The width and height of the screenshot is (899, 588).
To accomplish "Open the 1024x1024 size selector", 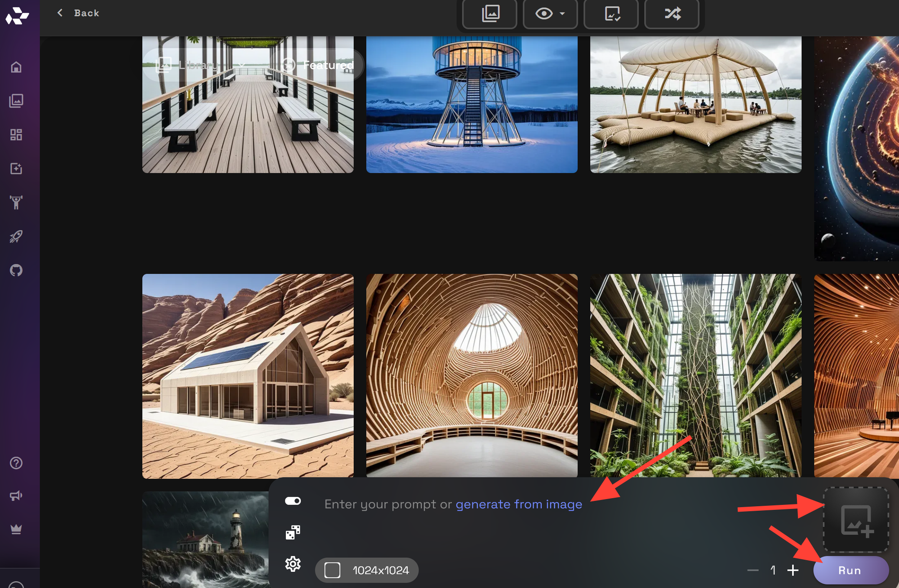I will click(367, 570).
